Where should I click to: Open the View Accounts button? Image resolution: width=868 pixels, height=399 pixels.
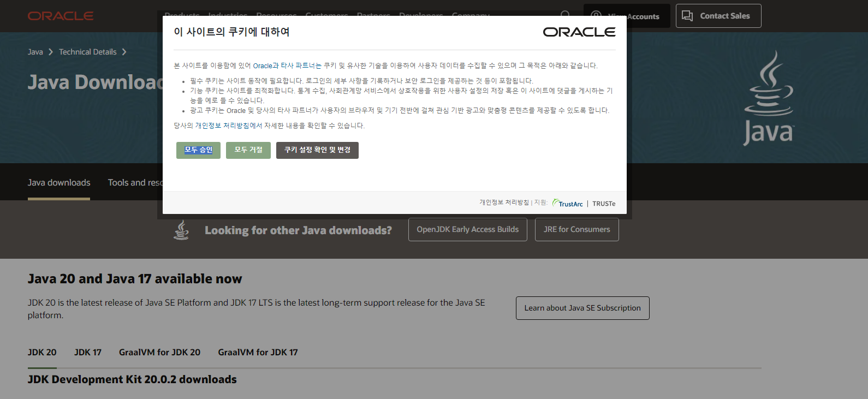click(627, 16)
